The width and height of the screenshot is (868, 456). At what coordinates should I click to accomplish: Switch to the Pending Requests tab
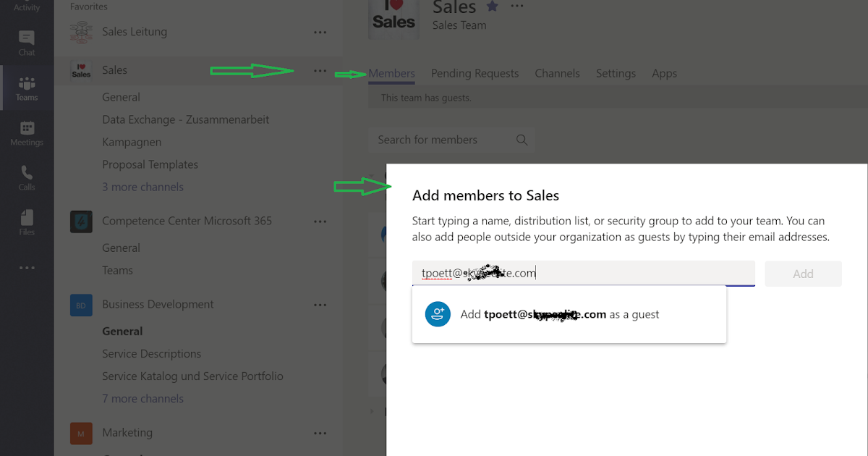pyautogui.click(x=475, y=73)
